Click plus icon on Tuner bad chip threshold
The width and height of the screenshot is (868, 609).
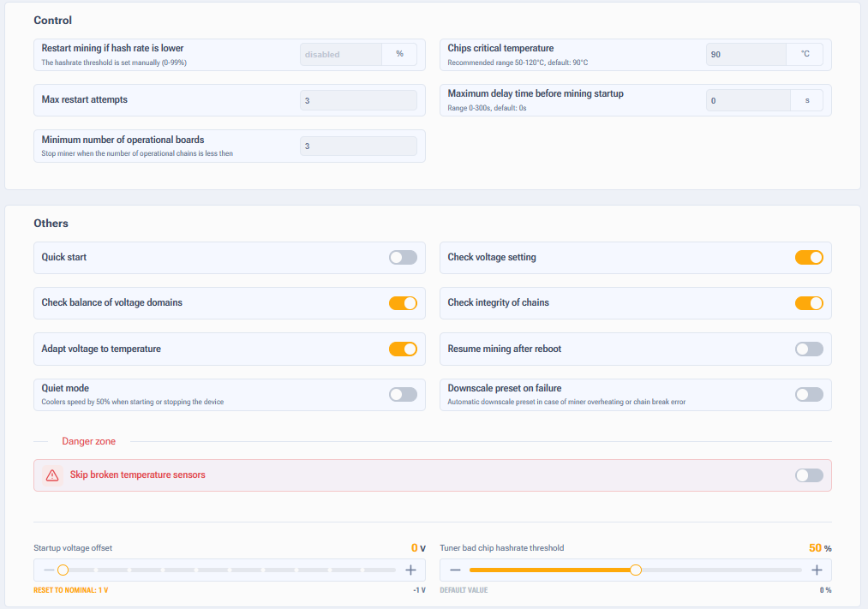[x=817, y=570]
